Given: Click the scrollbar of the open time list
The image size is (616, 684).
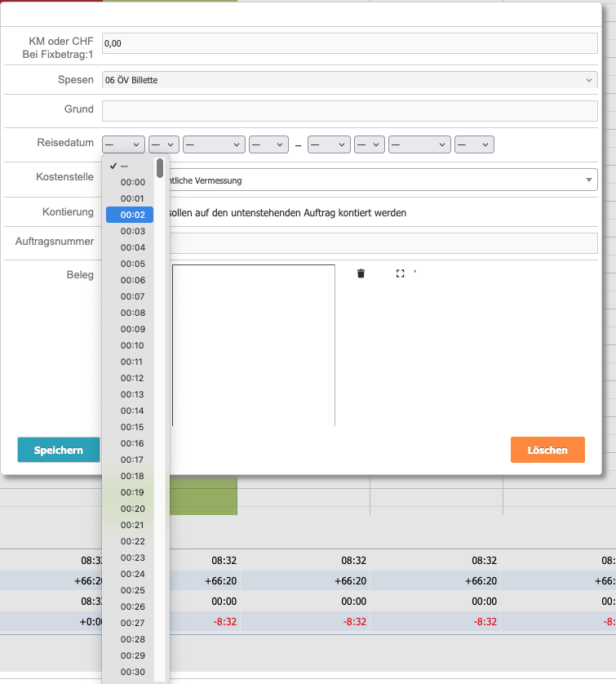Looking at the screenshot, I should coord(161,168).
